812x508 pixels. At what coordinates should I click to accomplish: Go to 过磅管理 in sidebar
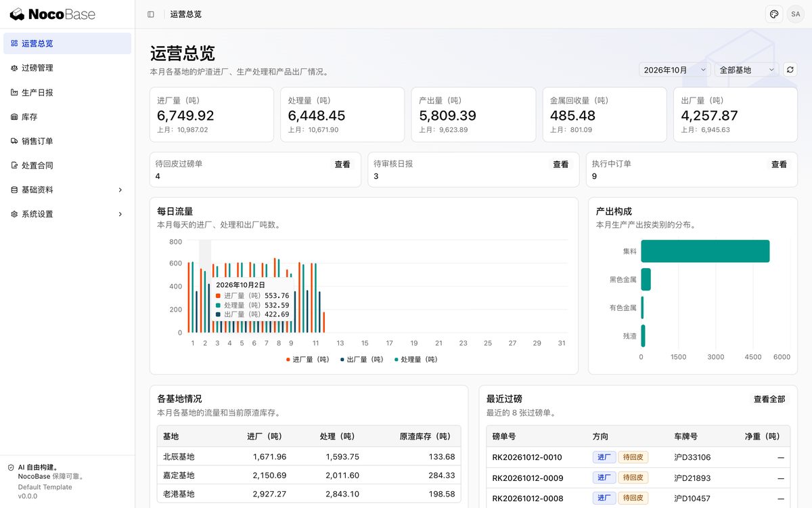[x=67, y=68]
